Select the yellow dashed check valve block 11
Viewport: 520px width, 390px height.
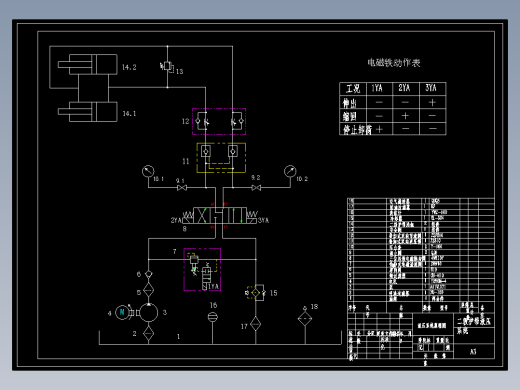pos(221,158)
